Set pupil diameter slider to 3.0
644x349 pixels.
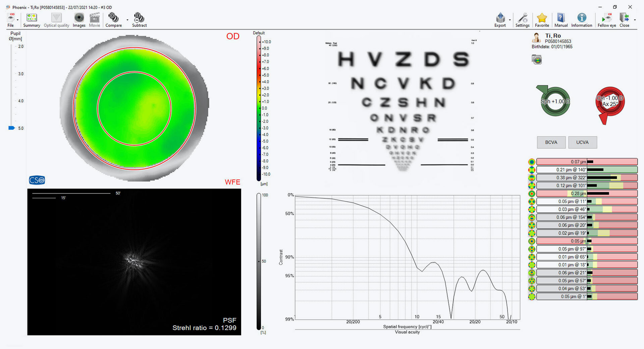(x=12, y=74)
